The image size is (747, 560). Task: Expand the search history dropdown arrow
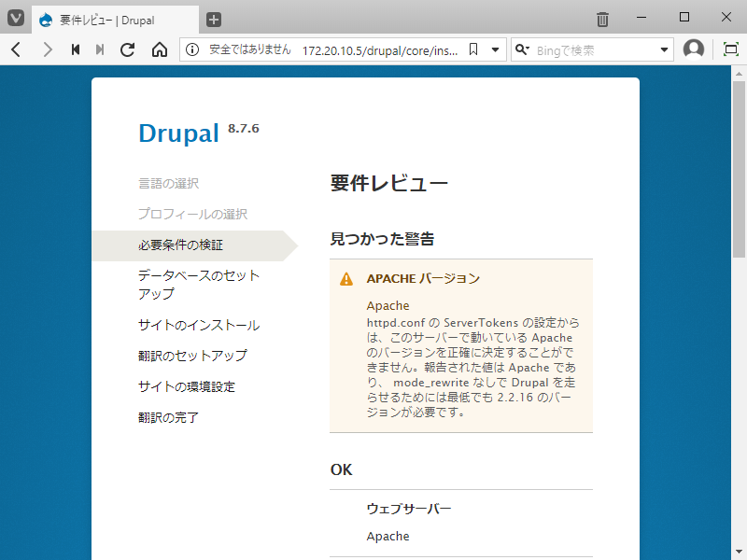pos(664,49)
